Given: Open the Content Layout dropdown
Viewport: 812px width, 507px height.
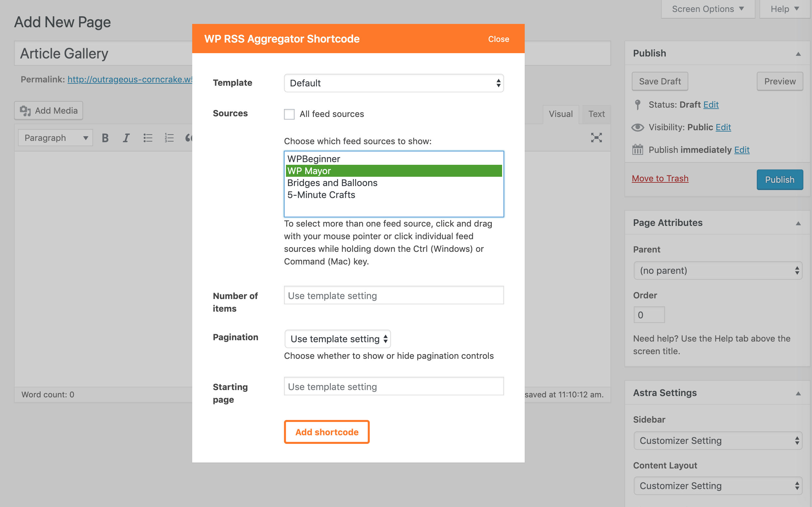Looking at the screenshot, I should click(718, 485).
